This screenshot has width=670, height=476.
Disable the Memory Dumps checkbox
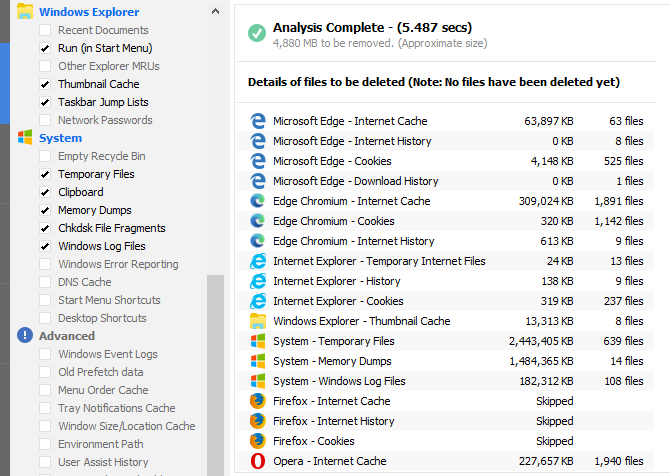click(x=45, y=210)
